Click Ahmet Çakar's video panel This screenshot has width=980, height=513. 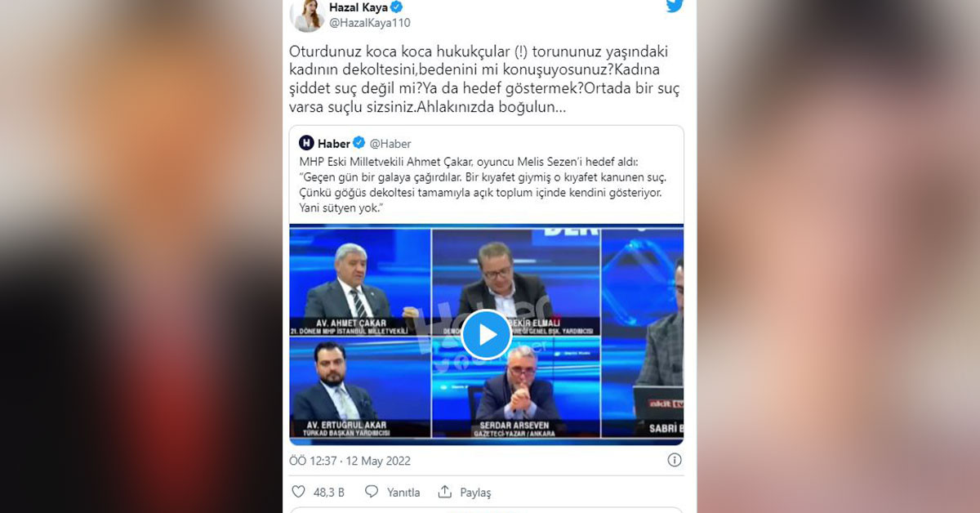click(360, 282)
